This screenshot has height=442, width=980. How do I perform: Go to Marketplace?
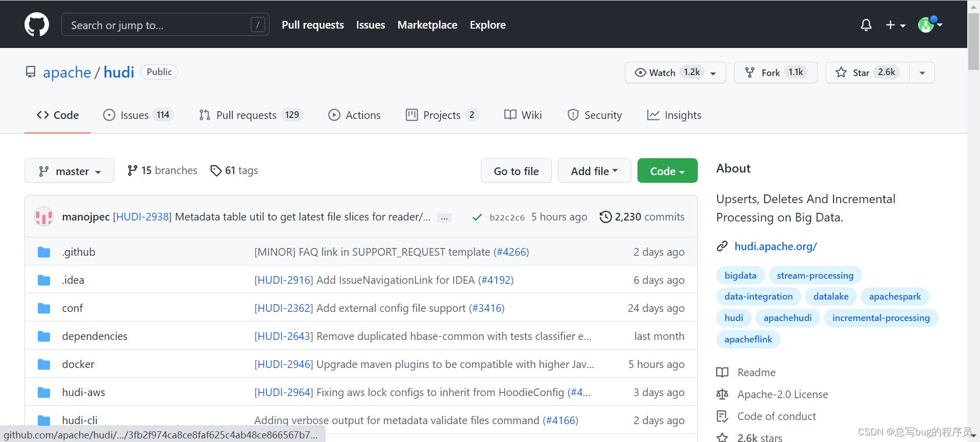pos(427,24)
